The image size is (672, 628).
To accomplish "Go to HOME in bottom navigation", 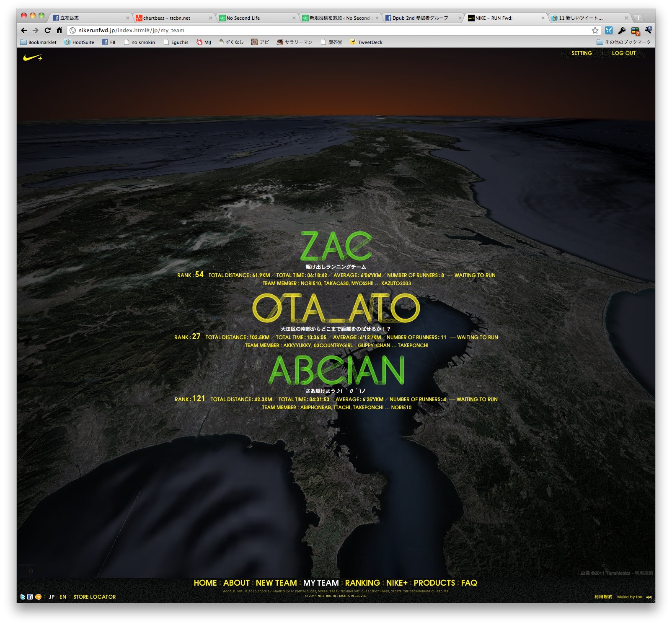I will 205,583.
